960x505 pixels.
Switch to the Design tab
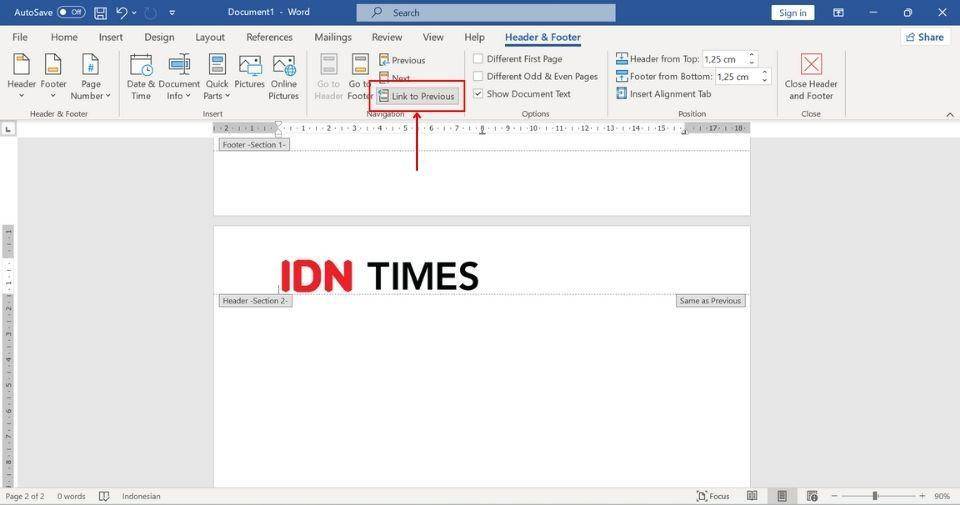159,37
